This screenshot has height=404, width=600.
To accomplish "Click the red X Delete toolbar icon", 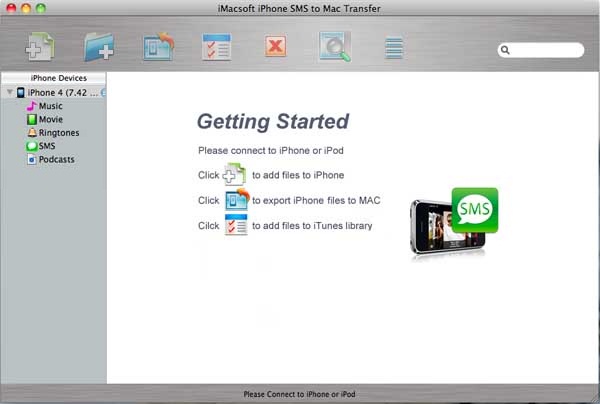I will [276, 46].
